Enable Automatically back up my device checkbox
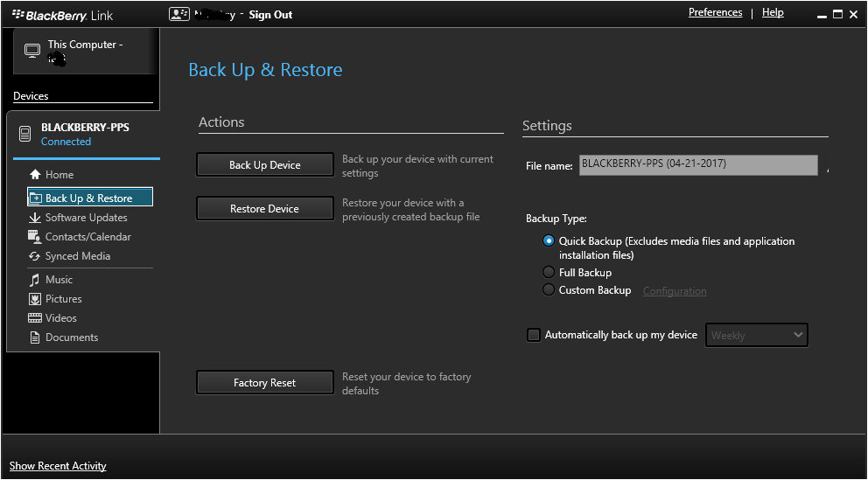This screenshot has height=480, width=868. tap(534, 335)
